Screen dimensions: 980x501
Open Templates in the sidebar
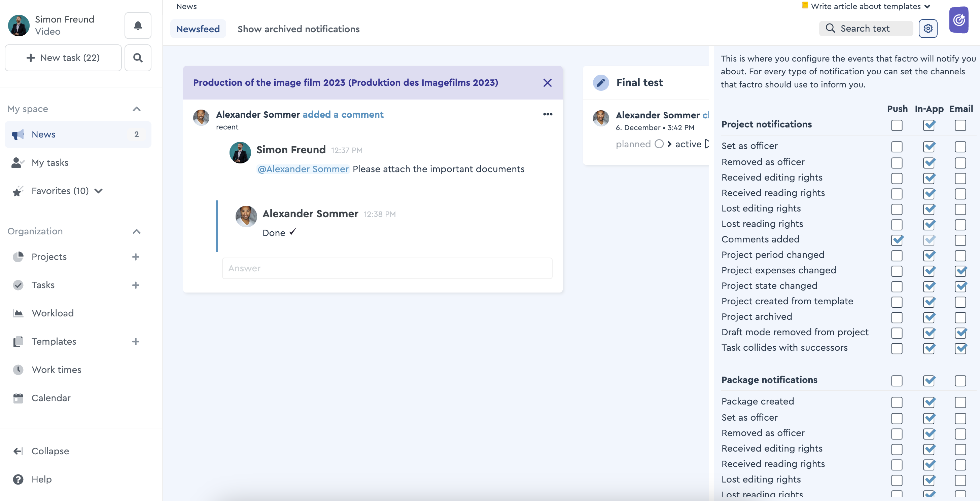[54, 341]
